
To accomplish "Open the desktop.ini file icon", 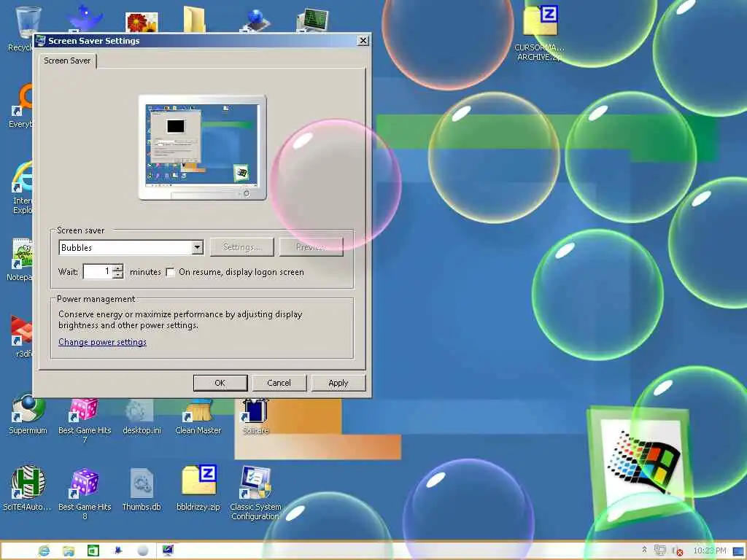I will pyautogui.click(x=142, y=417).
